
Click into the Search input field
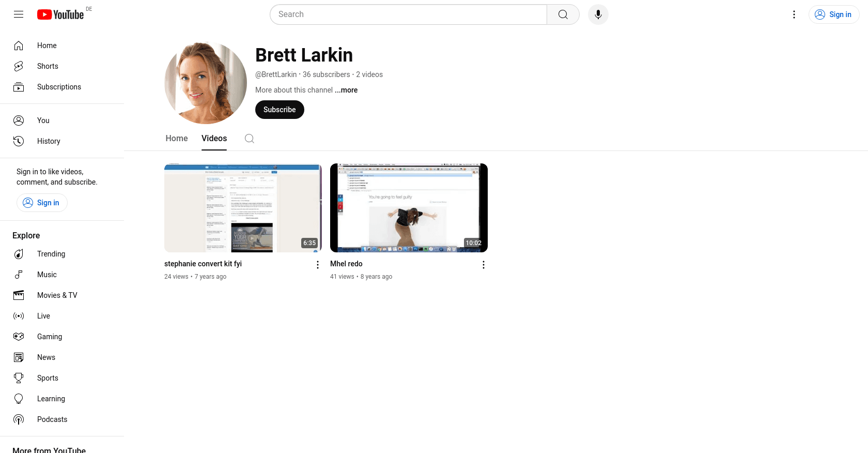(408, 14)
